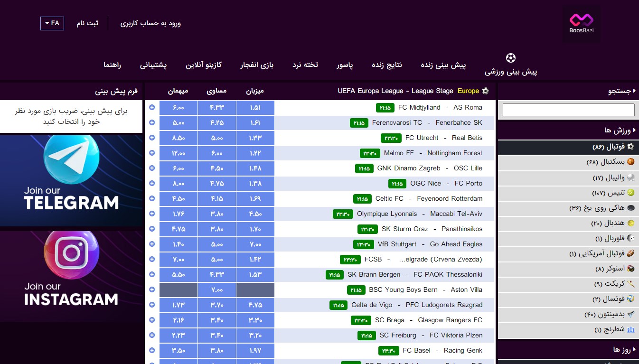Viewport: 639px width, 364px height.
Task: Open the soccer ball sports prediction icon
Action: tap(511, 58)
